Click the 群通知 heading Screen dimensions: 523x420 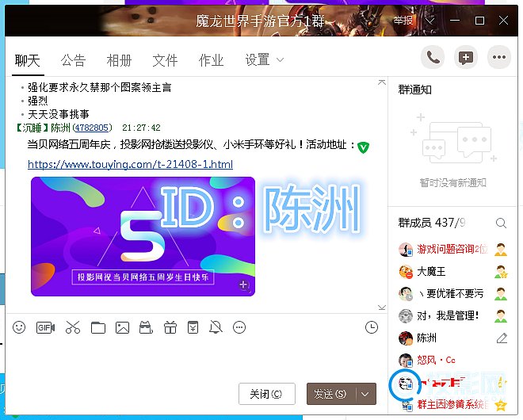click(x=415, y=90)
